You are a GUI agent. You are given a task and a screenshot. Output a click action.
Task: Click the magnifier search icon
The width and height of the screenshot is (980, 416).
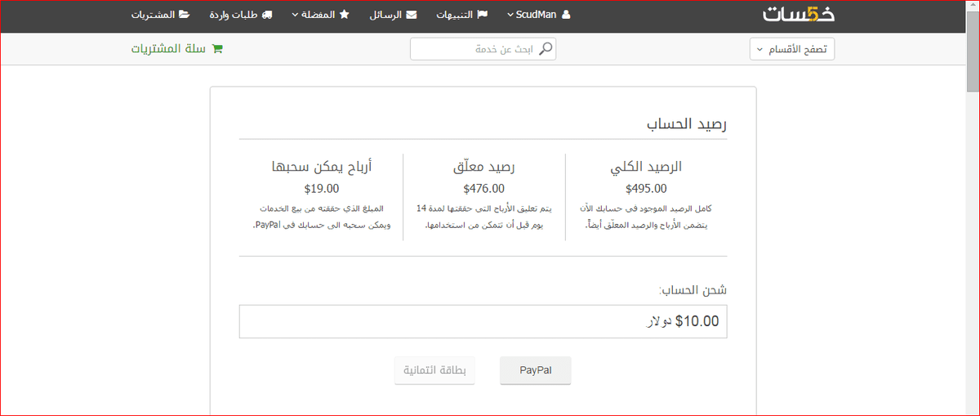click(x=546, y=49)
